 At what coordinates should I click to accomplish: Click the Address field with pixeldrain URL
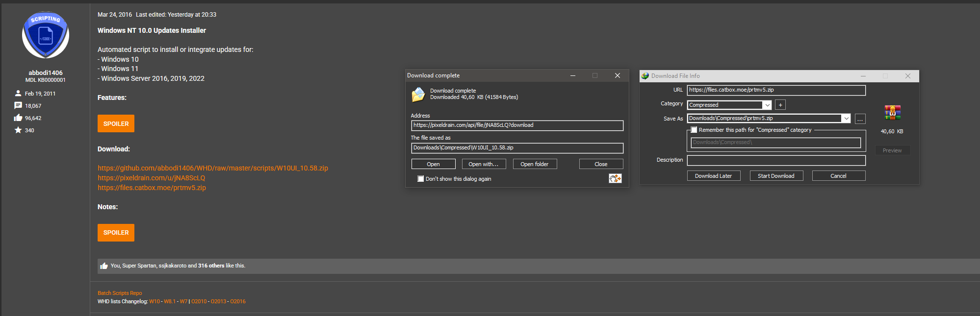pos(517,125)
